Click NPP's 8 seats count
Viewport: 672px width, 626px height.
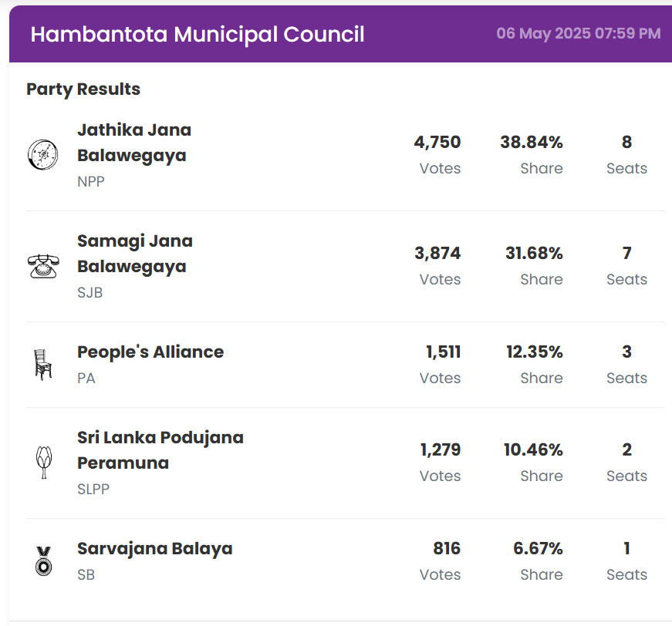coord(626,142)
